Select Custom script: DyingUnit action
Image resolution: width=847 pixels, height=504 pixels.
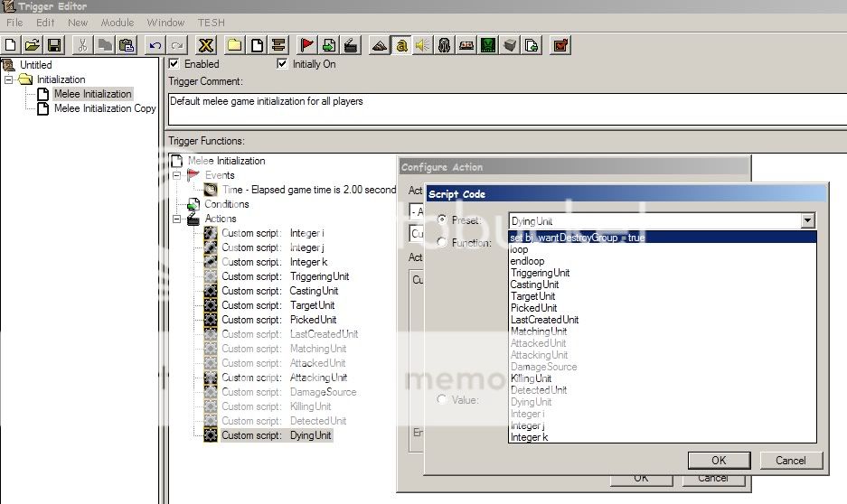[276, 435]
